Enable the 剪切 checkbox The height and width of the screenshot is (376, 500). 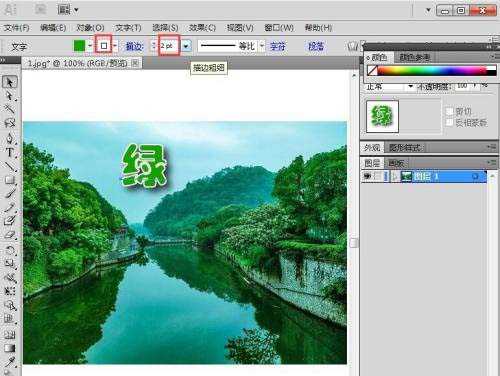click(x=449, y=111)
